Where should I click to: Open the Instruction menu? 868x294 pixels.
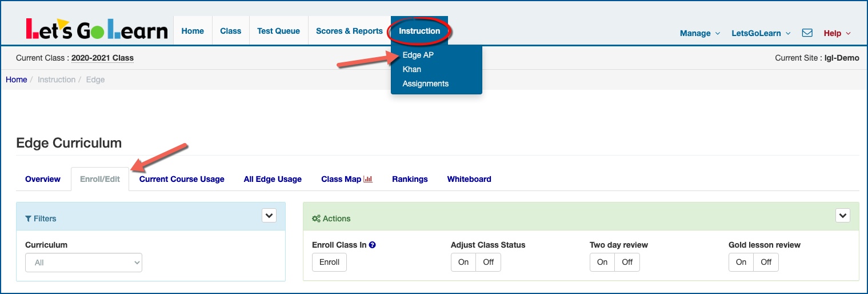tap(419, 31)
